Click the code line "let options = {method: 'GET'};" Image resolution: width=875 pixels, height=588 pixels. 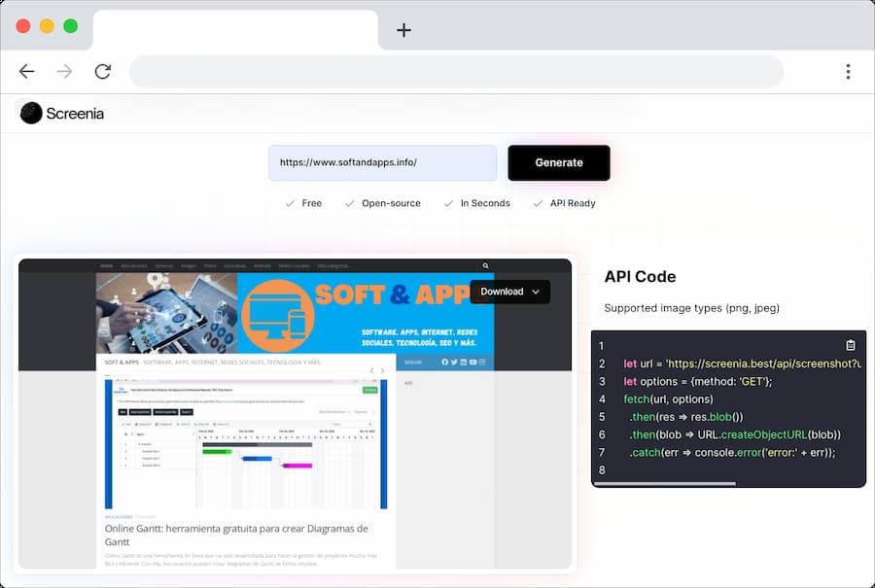(x=697, y=382)
